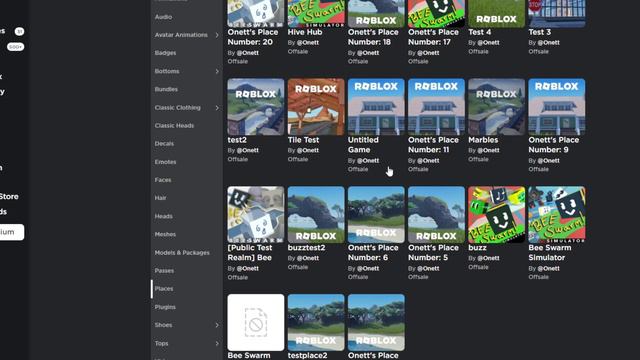This screenshot has height=360, width=640.
Task: Open the Decals category
Action: [x=164, y=143]
